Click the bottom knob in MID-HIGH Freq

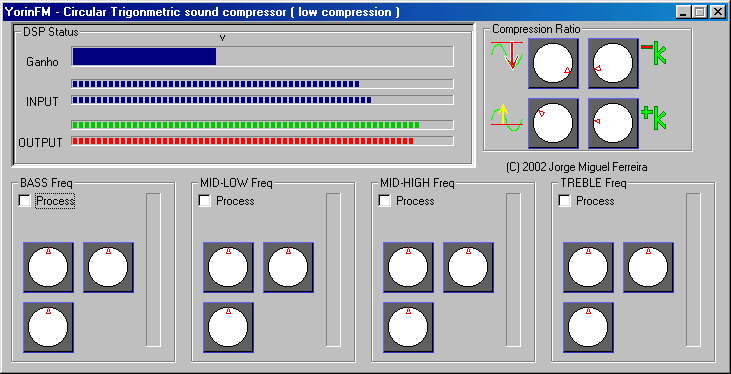click(x=408, y=327)
